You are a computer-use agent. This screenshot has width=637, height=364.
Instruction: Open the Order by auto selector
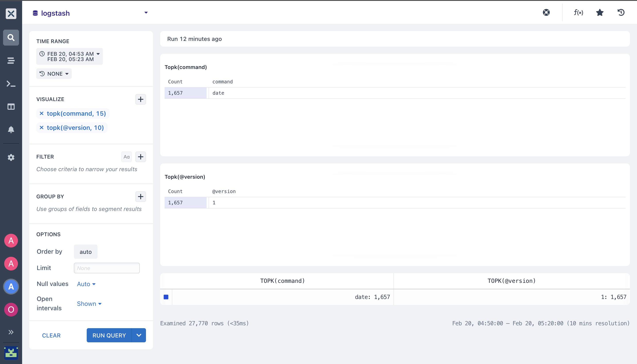[x=86, y=252]
